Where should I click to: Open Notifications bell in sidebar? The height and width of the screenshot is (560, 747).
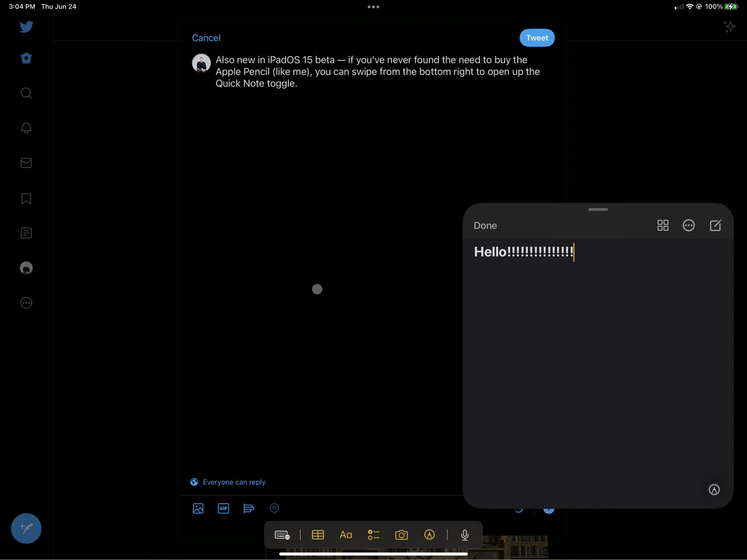tap(26, 128)
